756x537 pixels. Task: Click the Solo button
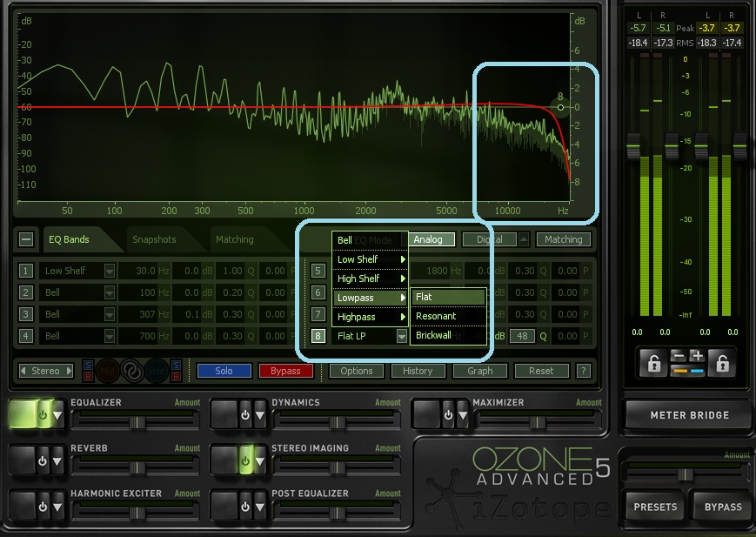[x=224, y=371]
